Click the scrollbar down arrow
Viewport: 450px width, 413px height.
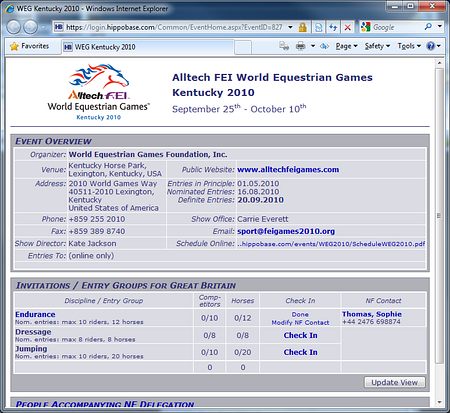439,402
